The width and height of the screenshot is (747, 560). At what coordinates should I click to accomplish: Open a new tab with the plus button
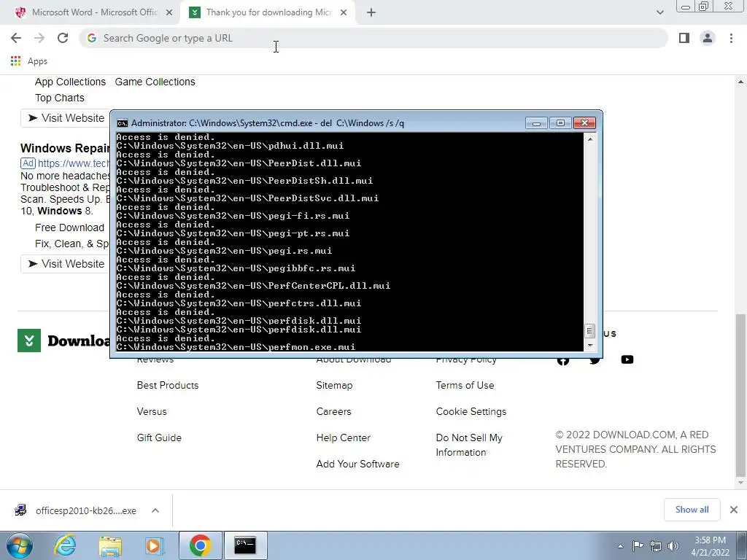(371, 13)
